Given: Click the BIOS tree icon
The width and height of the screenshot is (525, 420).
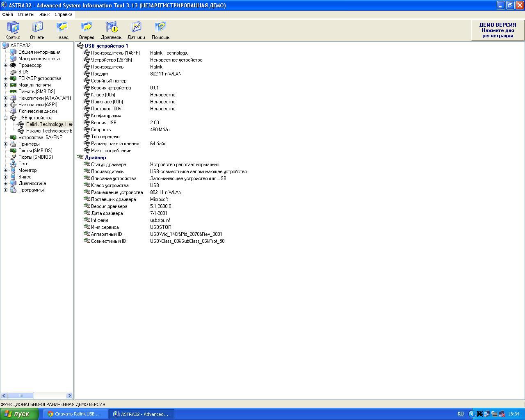Looking at the screenshot, I should coord(13,72).
